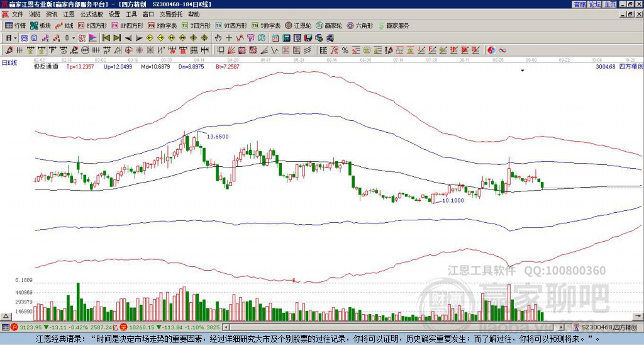
Task: Open the 行情 quotes view
Action: pos(16,25)
